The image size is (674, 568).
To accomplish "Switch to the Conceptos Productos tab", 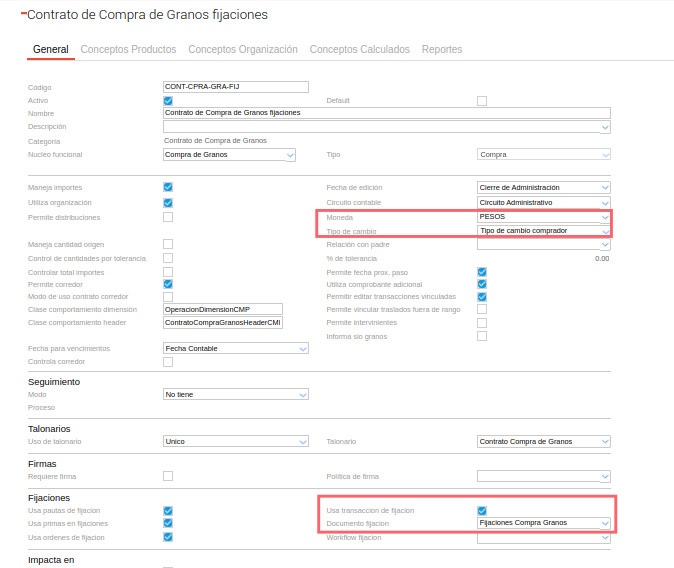I will coord(128,49).
